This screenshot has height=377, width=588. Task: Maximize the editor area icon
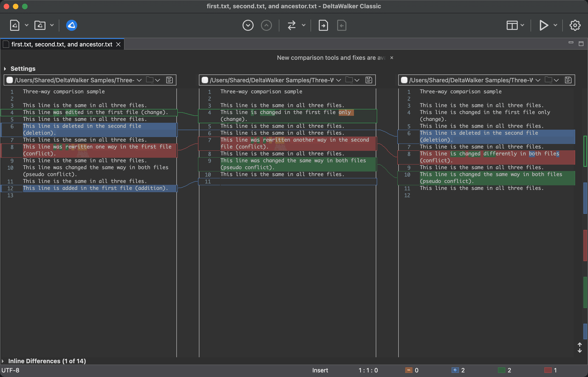click(581, 44)
